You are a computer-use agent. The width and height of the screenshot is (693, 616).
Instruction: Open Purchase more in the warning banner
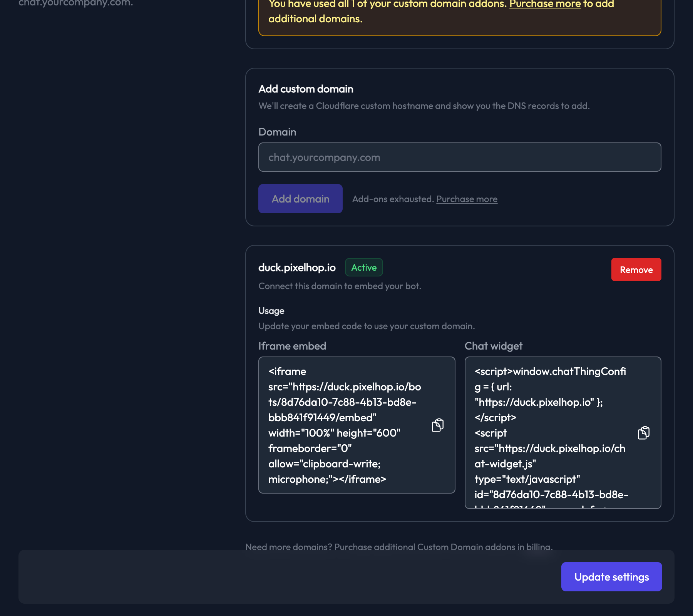pos(544,4)
